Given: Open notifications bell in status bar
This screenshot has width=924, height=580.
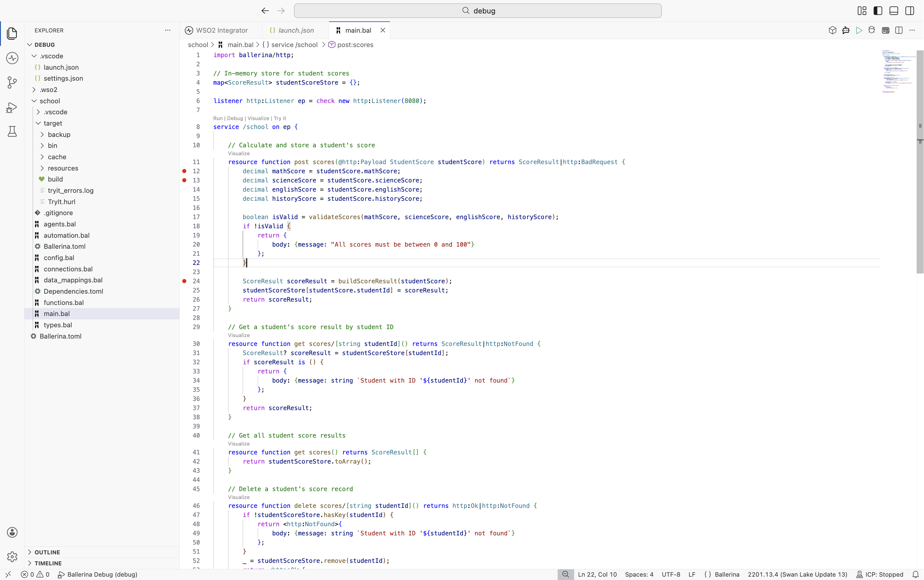Looking at the screenshot, I should (915, 574).
